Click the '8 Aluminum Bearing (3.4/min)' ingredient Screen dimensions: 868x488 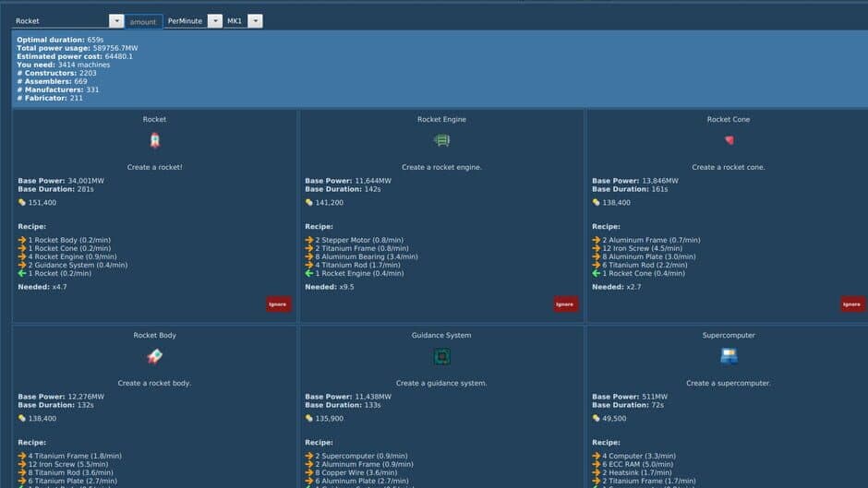[x=367, y=256]
